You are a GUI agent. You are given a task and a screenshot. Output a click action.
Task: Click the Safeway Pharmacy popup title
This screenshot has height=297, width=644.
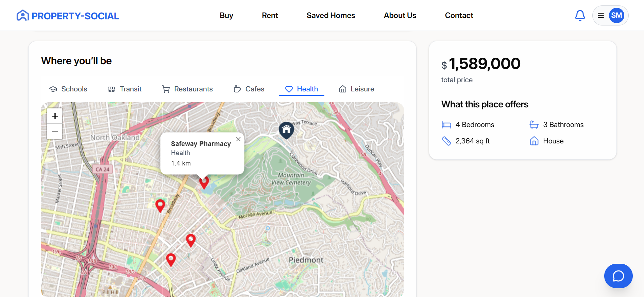tap(201, 144)
